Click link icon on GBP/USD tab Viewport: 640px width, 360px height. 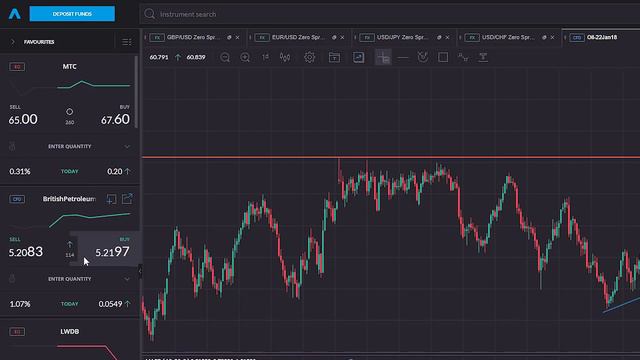(x=229, y=38)
